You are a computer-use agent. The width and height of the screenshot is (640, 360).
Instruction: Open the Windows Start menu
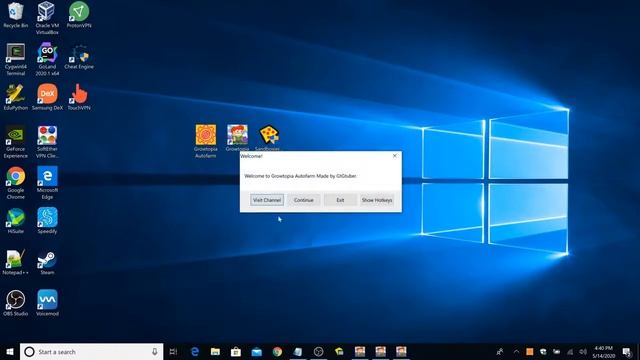point(10,351)
